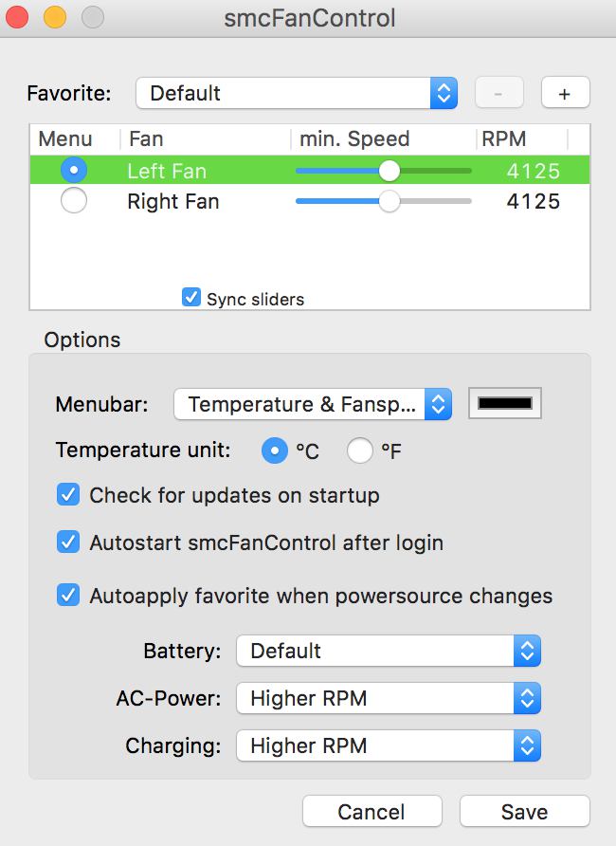616x846 pixels.
Task: Toggle the Sync sliders checkbox
Action: 191,299
